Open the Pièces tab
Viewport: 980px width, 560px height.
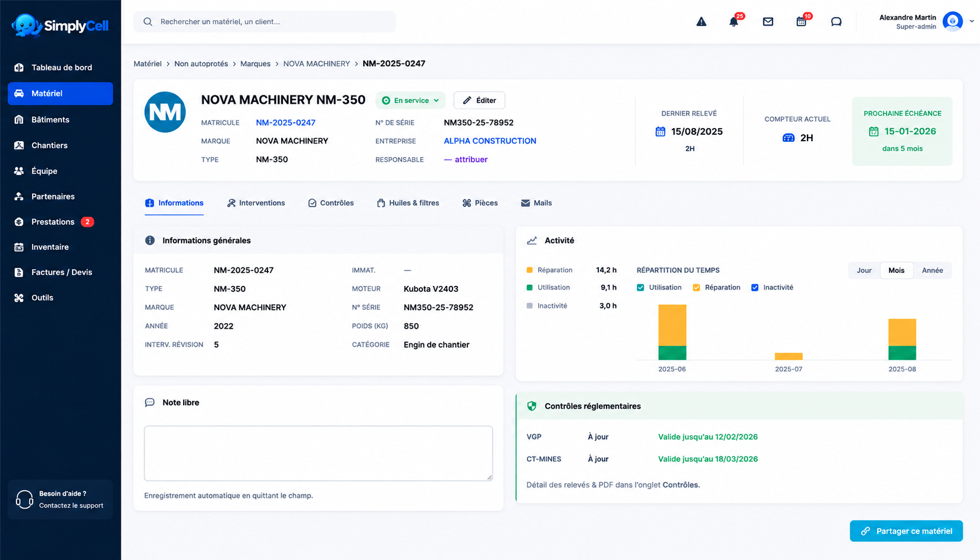tap(480, 203)
